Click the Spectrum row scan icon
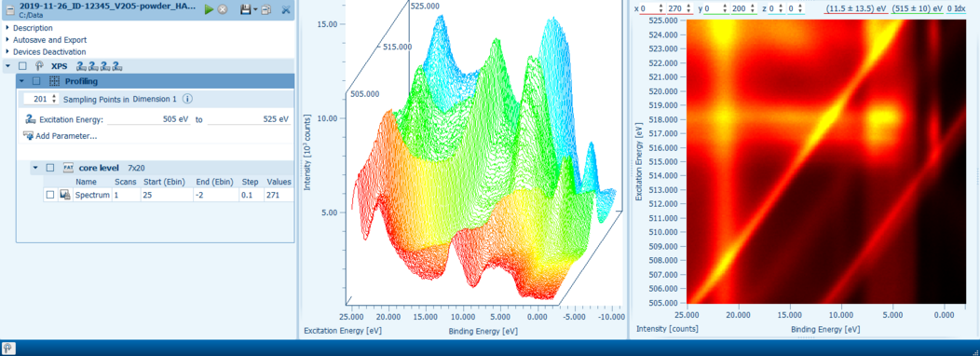Viewport: 980px width, 356px height. 64,195
